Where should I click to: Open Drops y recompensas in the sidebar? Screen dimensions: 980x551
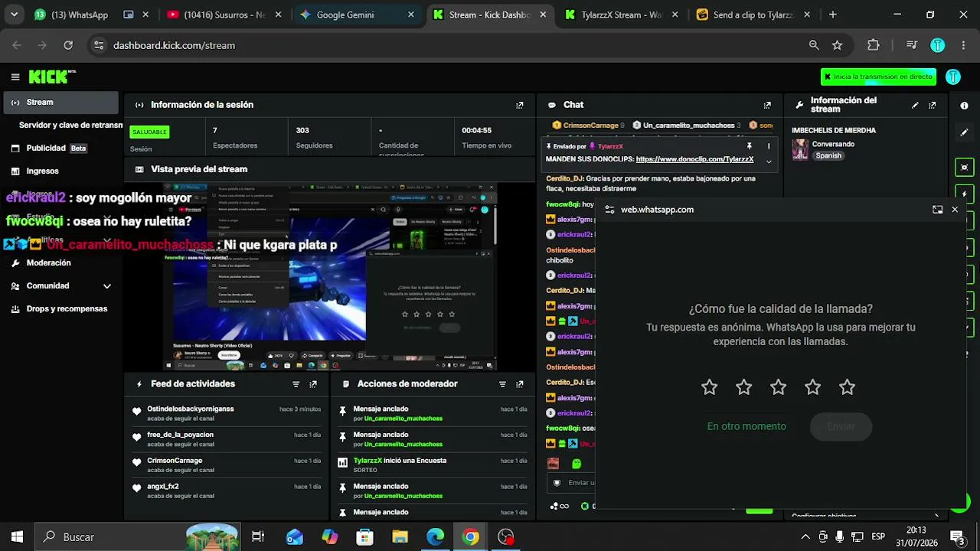pyautogui.click(x=61, y=309)
